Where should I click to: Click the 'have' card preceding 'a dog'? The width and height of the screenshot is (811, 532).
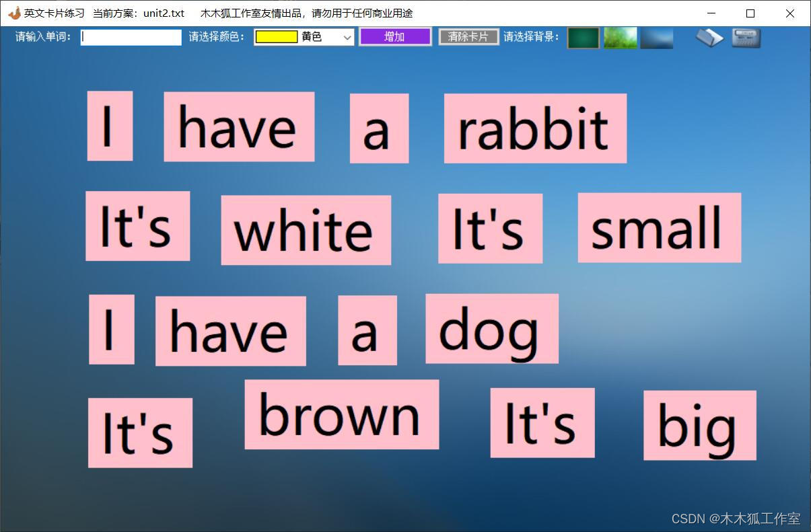231,331
